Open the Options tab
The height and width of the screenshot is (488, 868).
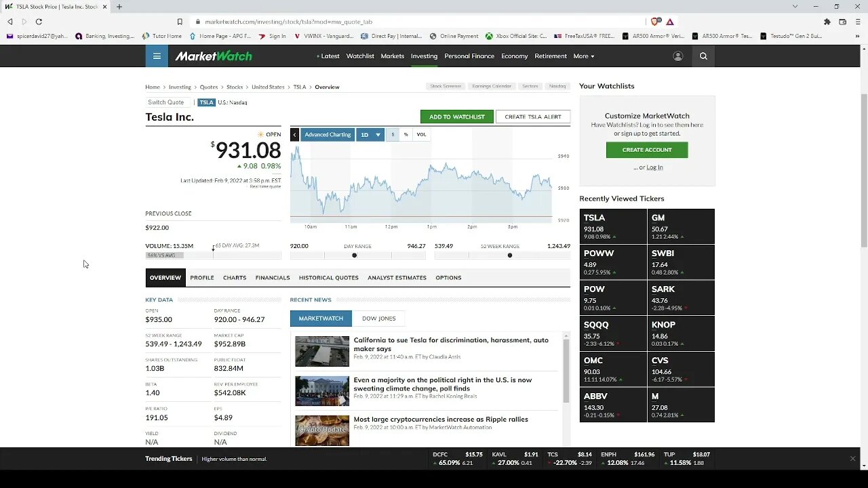coord(448,277)
